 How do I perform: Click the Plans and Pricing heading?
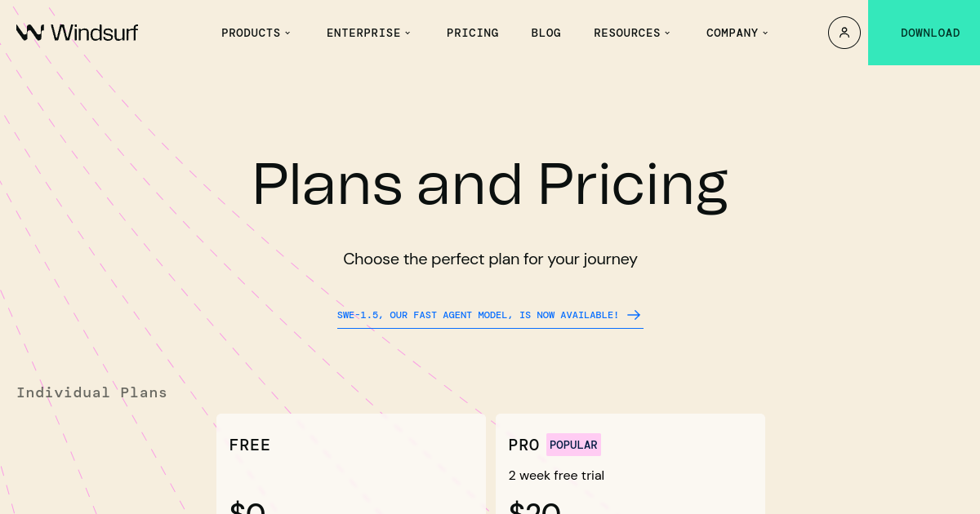click(489, 184)
